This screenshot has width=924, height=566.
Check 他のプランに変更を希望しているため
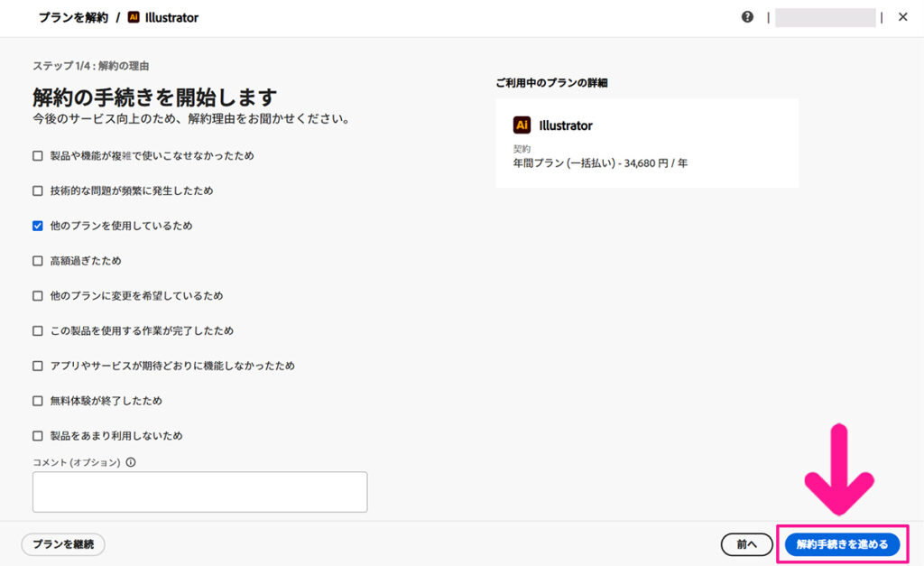[x=37, y=295]
